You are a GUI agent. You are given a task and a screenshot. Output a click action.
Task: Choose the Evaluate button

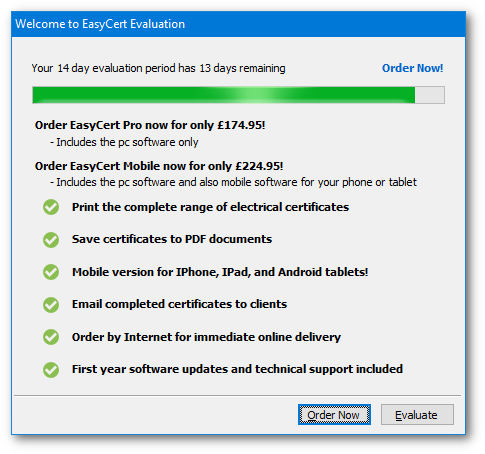pyautogui.click(x=417, y=415)
